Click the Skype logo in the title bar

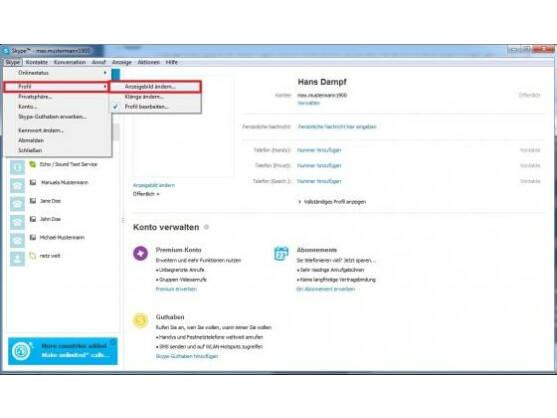coord(6,51)
